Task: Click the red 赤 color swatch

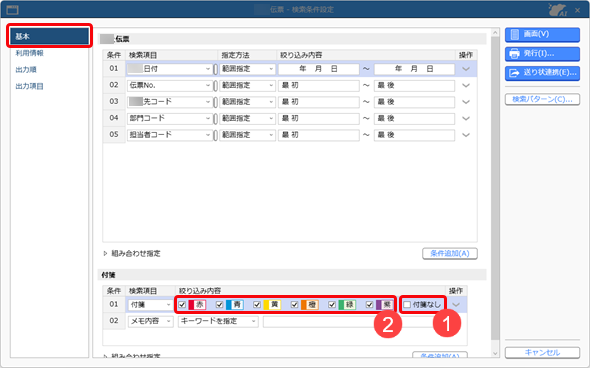Action: point(197,305)
